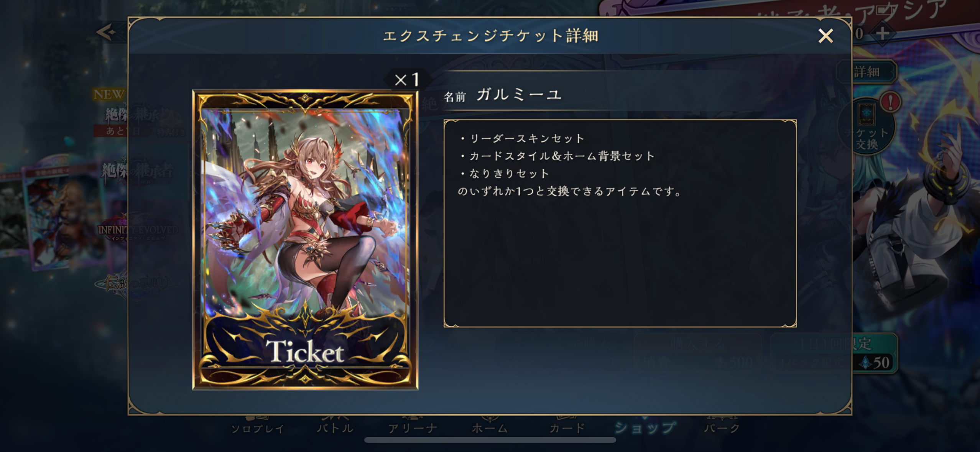Click the ticket description text box
Image resolution: width=980 pixels, height=452 pixels.
coord(620,223)
